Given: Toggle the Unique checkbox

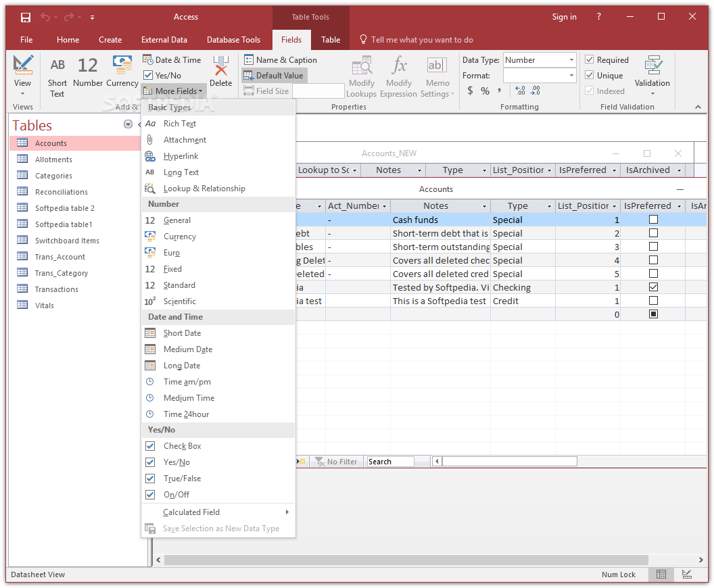Looking at the screenshot, I should (x=589, y=75).
